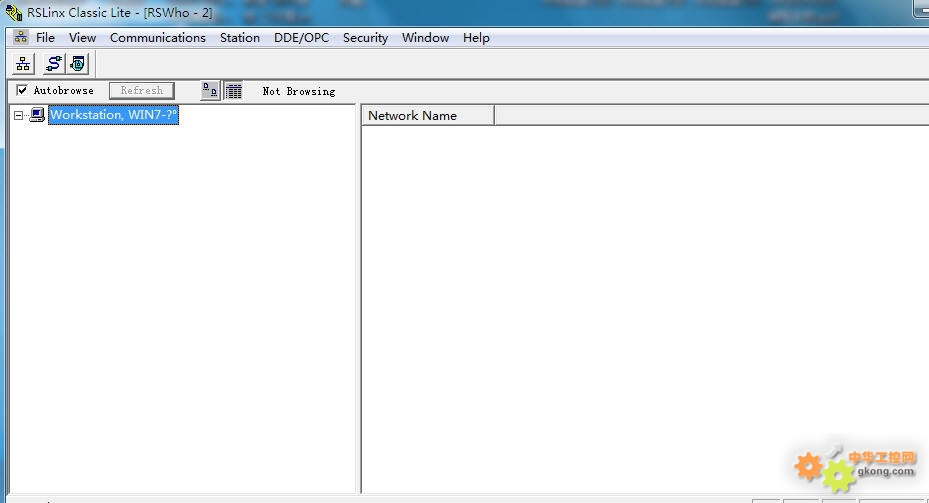Open the Window menu

425,37
